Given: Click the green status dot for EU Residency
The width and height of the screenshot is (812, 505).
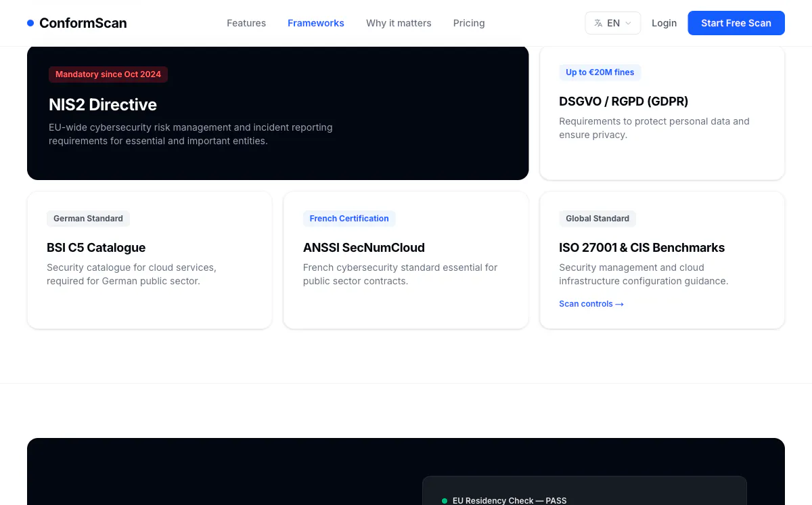Looking at the screenshot, I should [x=445, y=501].
